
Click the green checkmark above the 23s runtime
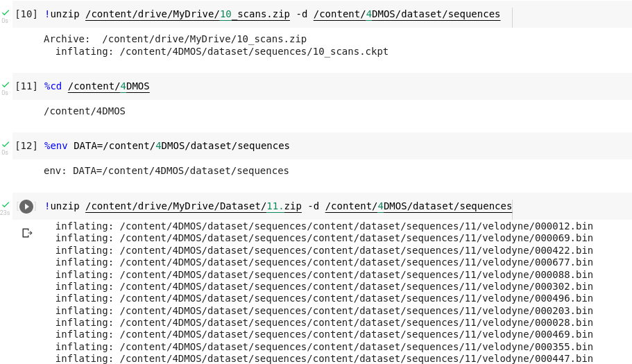coord(6,205)
